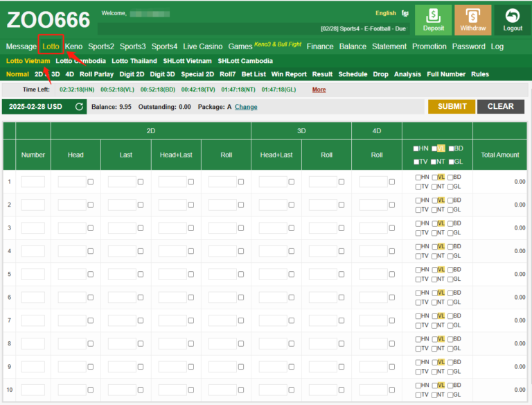Tick the 4D Roll checkbox in row 5
The height and width of the screenshot is (405, 532).
[x=392, y=274]
